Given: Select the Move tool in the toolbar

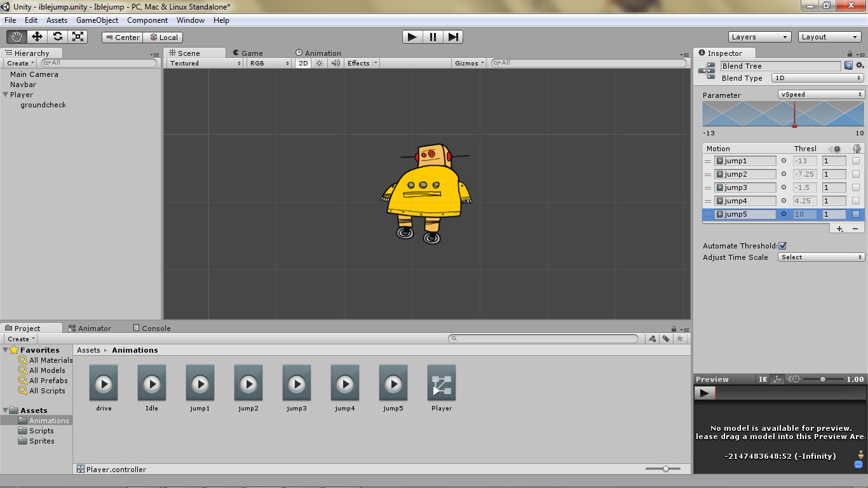Looking at the screenshot, I should (x=36, y=37).
